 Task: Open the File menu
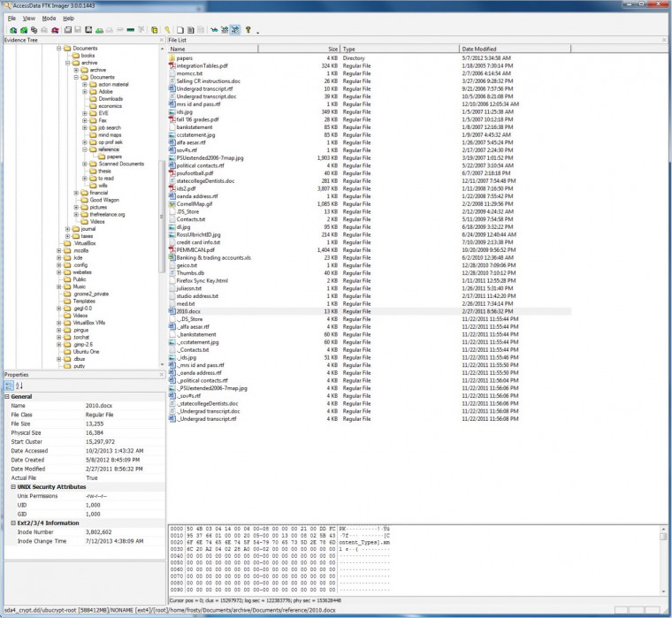pos(11,18)
